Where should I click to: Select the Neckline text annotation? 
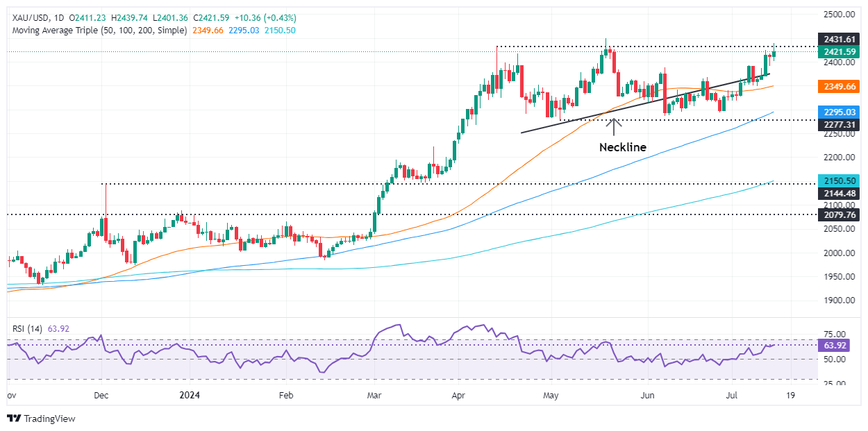coord(623,147)
